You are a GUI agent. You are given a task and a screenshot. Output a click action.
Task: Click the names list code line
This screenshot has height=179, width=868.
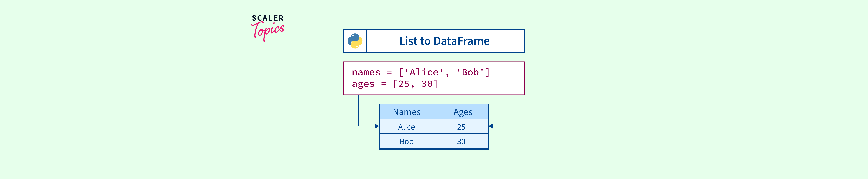click(x=420, y=72)
